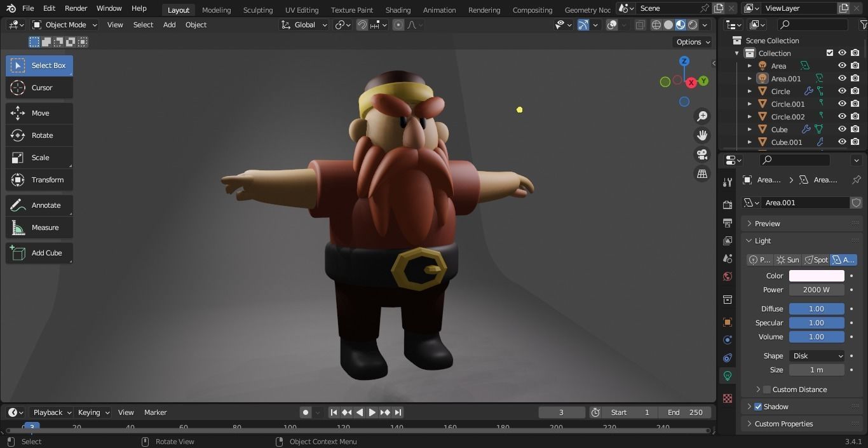Pick the Transform tool

[x=39, y=180]
